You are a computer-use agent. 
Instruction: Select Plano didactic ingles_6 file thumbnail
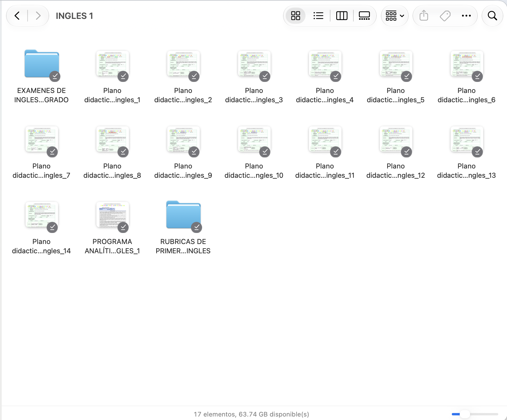pos(467,64)
